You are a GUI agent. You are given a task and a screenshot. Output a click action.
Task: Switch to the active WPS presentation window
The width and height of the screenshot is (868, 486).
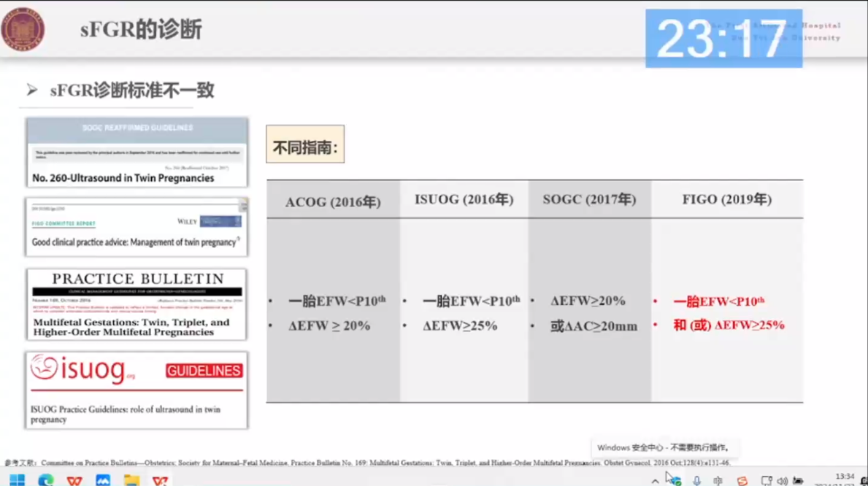coord(160,480)
